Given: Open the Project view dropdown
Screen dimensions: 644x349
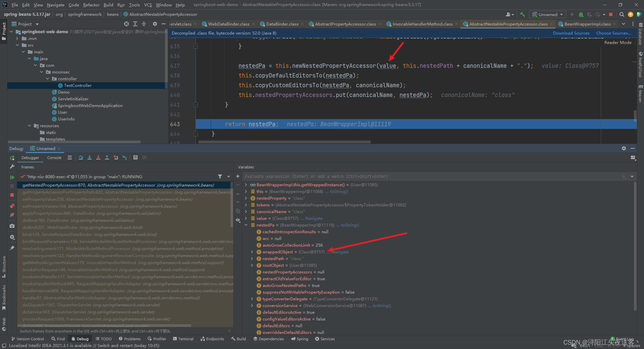Looking at the screenshot, I should coord(25,24).
